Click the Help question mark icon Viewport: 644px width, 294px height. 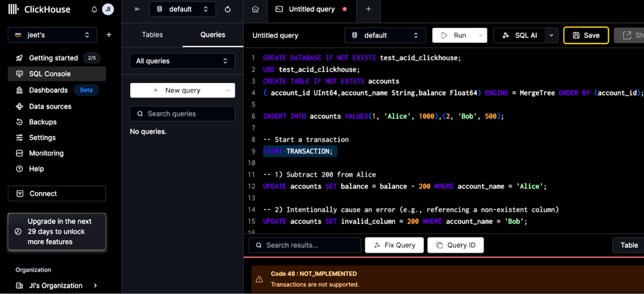pyautogui.click(x=19, y=169)
